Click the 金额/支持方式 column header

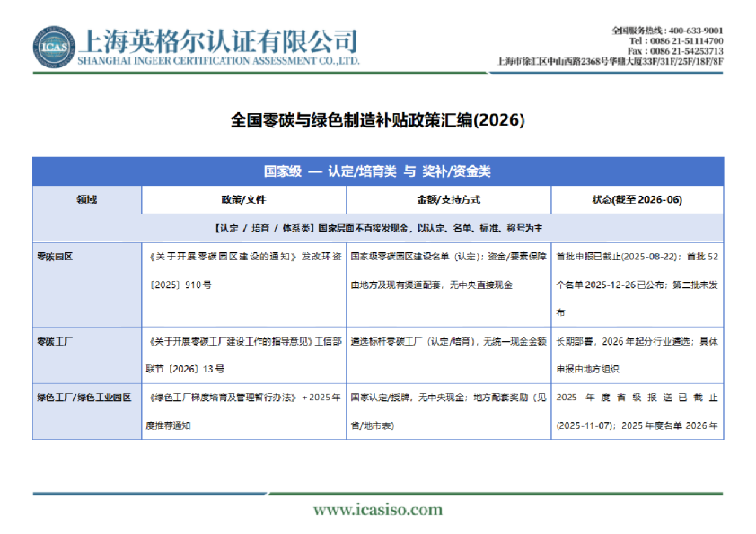(x=448, y=199)
